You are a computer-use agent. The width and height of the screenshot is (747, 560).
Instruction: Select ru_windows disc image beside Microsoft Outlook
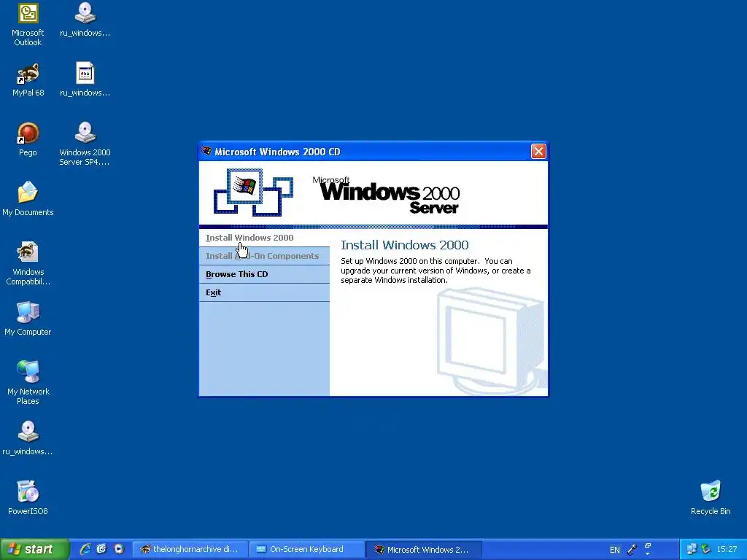pyautogui.click(x=85, y=20)
